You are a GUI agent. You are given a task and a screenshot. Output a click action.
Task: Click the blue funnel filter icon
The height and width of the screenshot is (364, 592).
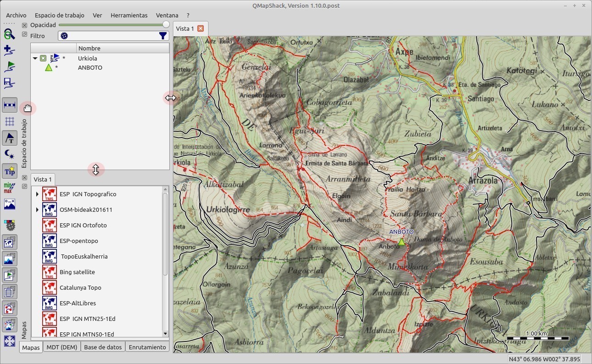coord(163,36)
